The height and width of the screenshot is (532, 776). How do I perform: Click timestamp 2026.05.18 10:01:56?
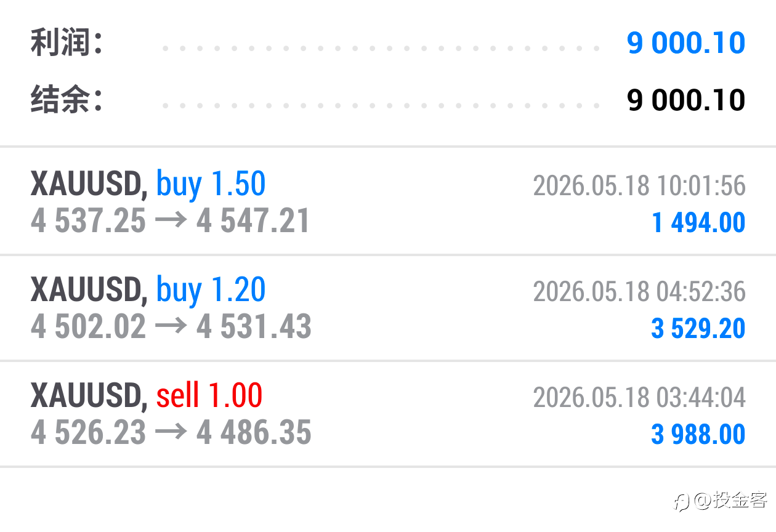click(x=639, y=185)
